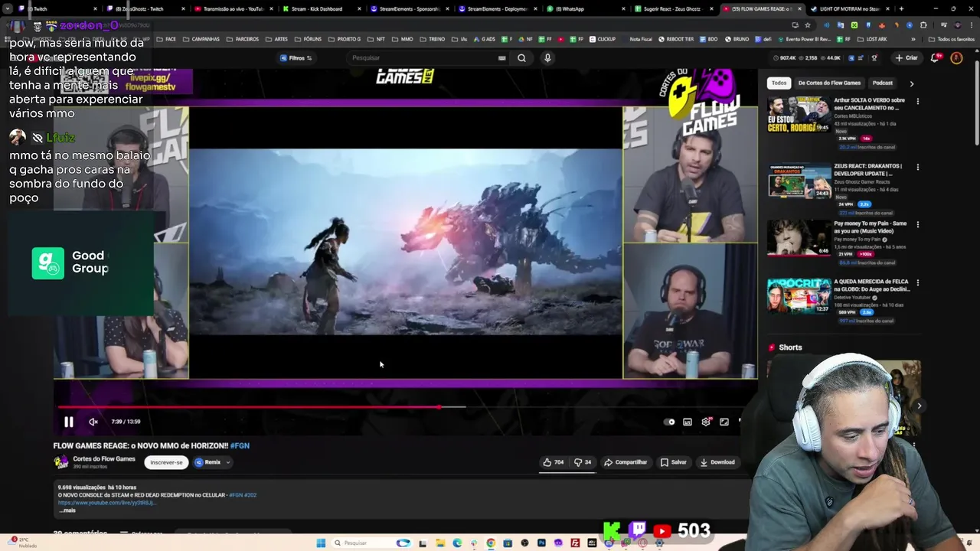Open options for Pay money To my Pain

click(918, 224)
